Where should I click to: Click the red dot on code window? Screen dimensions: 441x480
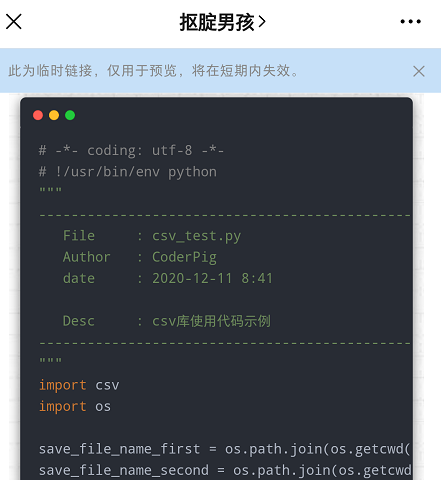38,115
